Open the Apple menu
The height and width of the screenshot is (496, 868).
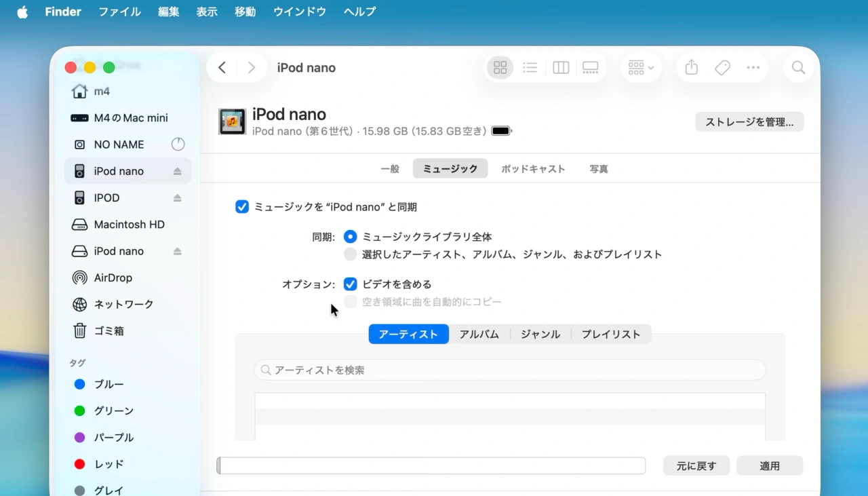22,12
